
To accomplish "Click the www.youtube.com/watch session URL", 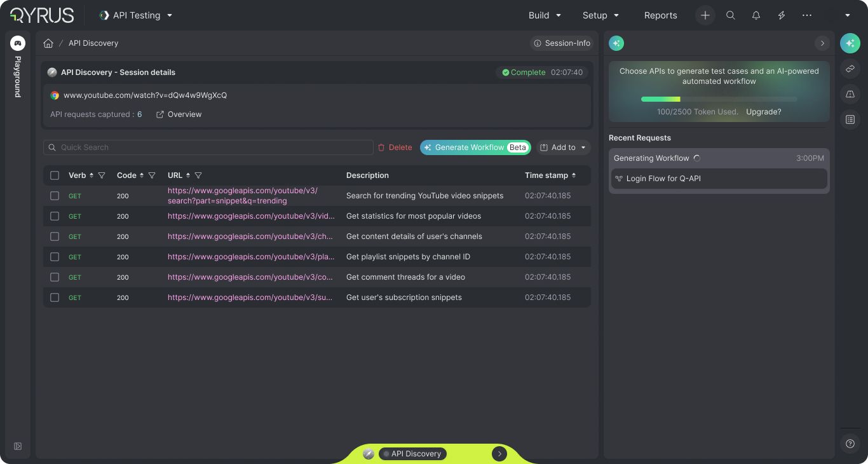I will pos(145,95).
